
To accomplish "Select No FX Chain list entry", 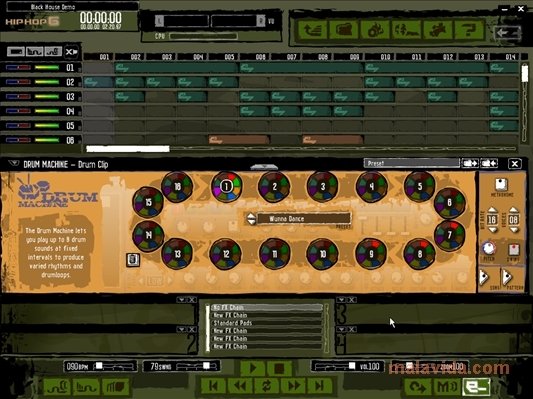I will click(x=266, y=308).
